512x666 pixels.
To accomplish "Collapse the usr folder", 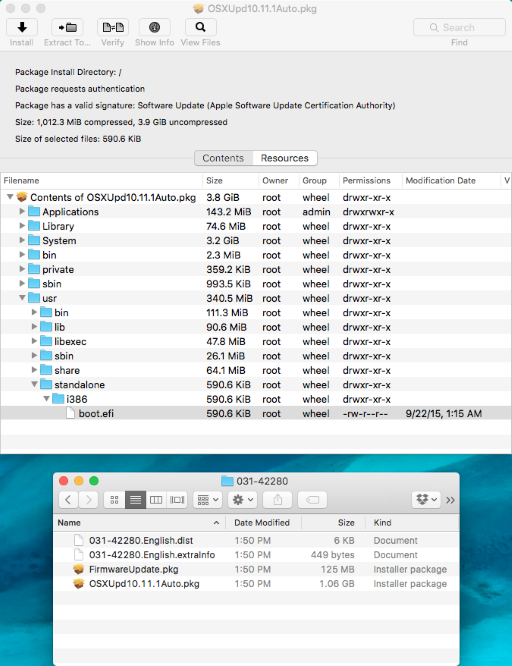I will pyautogui.click(x=22, y=298).
